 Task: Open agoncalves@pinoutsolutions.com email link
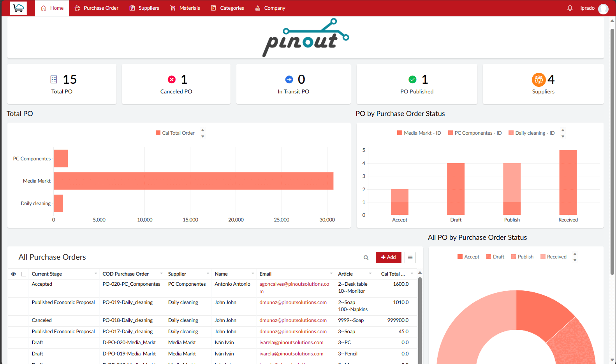click(x=294, y=288)
